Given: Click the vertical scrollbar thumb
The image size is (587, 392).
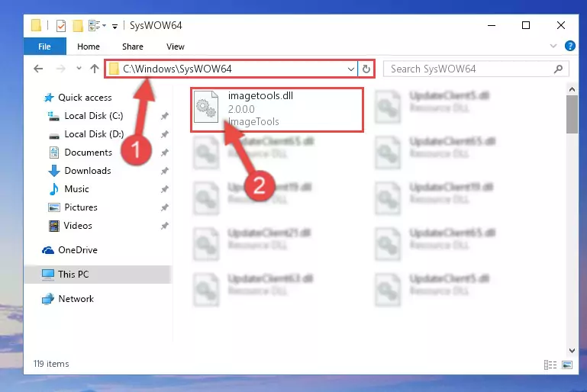Looking at the screenshot, I should pyautogui.click(x=572, y=114).
